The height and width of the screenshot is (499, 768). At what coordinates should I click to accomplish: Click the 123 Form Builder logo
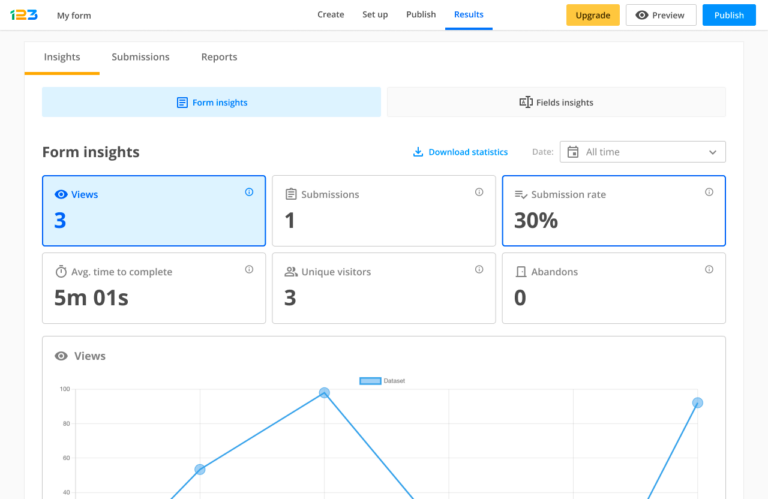24,15
